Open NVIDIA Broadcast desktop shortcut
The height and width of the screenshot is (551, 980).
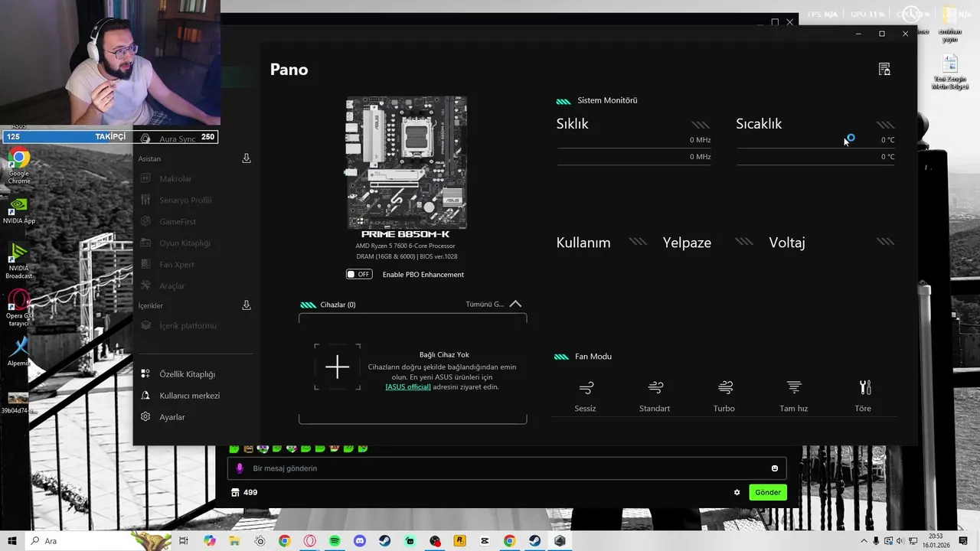[x=19, y=260]
